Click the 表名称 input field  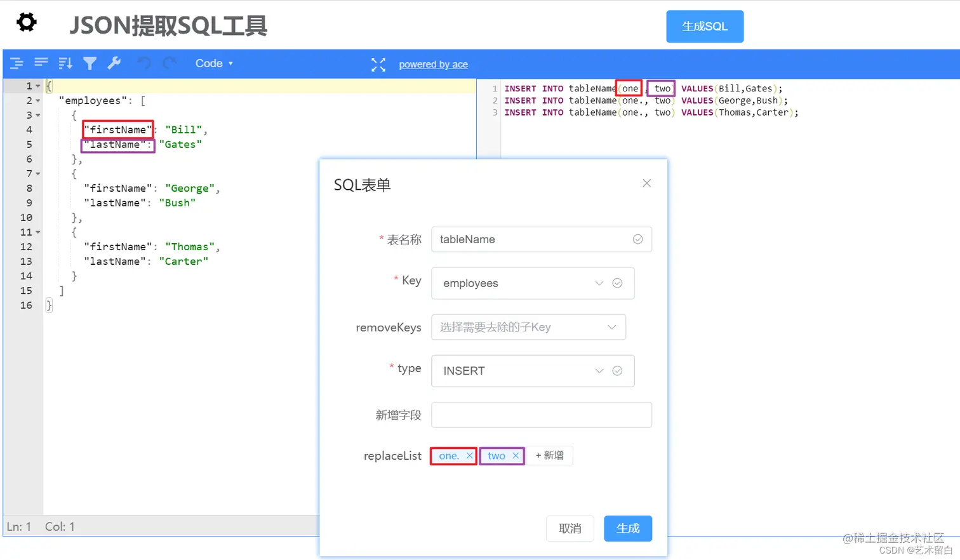click(542, 239)
